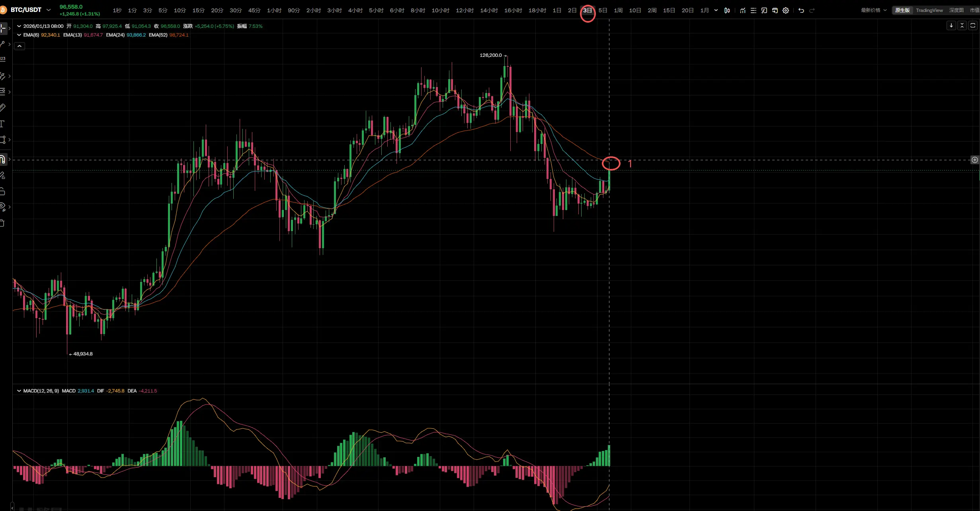Collapse the indicator legend with up chevron
The width and height of the screenshot is (980, 511).
(x=20, y=46)
